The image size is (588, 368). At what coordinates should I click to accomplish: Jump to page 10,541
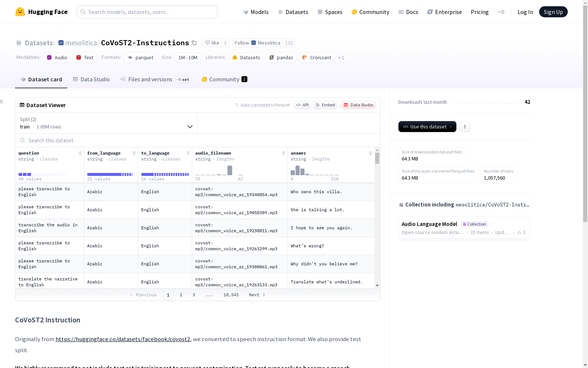231,295
